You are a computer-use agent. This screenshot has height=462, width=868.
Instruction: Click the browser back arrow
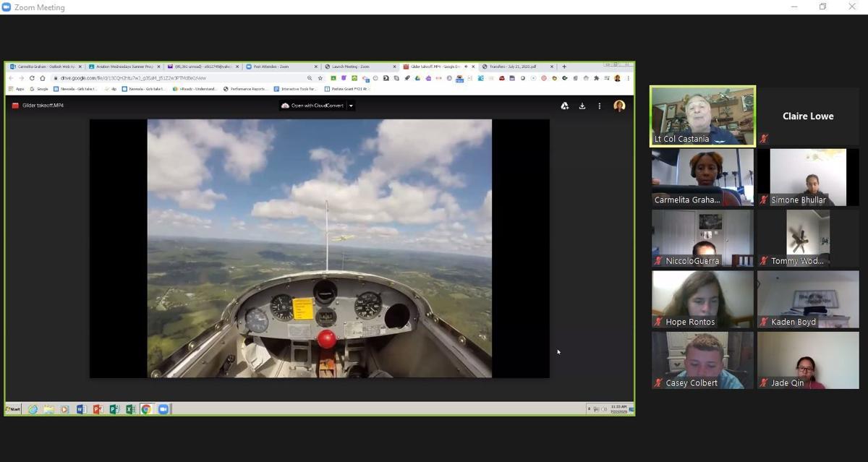[x=11, y=78]
